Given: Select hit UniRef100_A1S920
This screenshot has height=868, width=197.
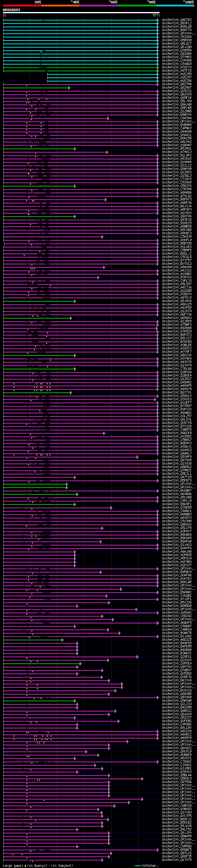Looking at the screenshot, I should pyautogui.click(x=177, y=213).
